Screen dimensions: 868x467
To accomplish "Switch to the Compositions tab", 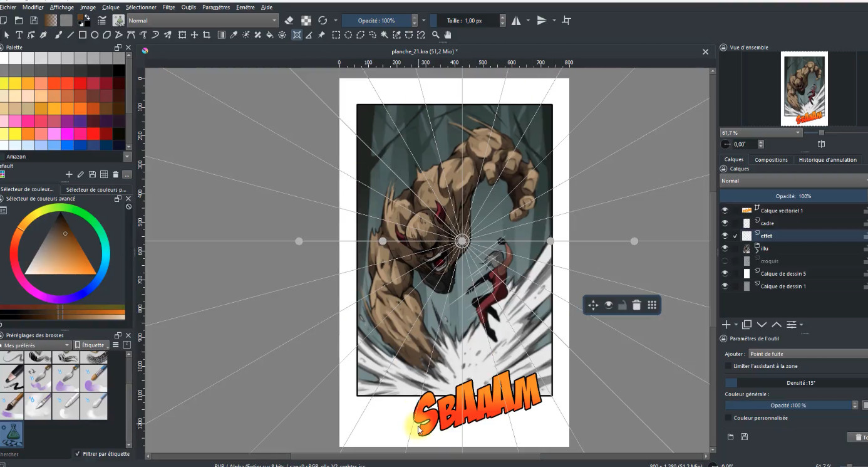I will pyautogui.click(x=771, y=160).
